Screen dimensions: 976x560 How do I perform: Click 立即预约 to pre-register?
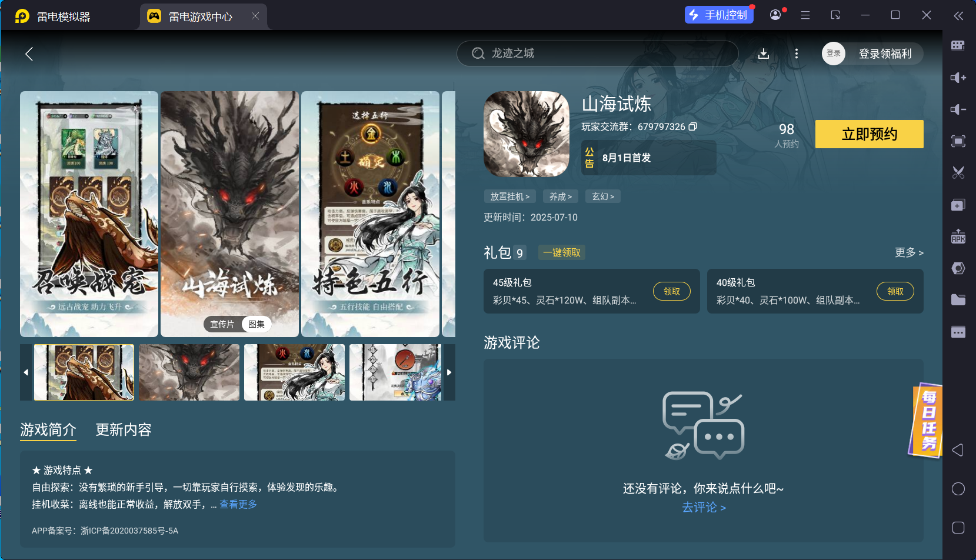click(x=870, y=134)
